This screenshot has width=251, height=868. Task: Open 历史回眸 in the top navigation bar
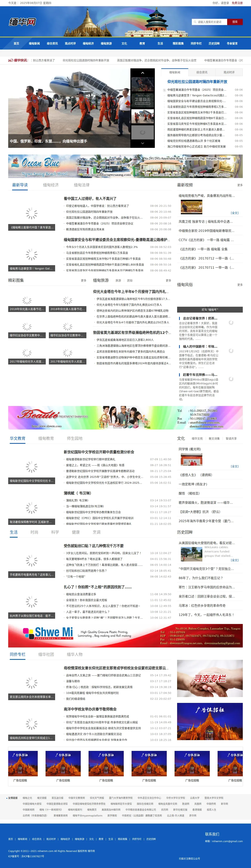[214, 43]
